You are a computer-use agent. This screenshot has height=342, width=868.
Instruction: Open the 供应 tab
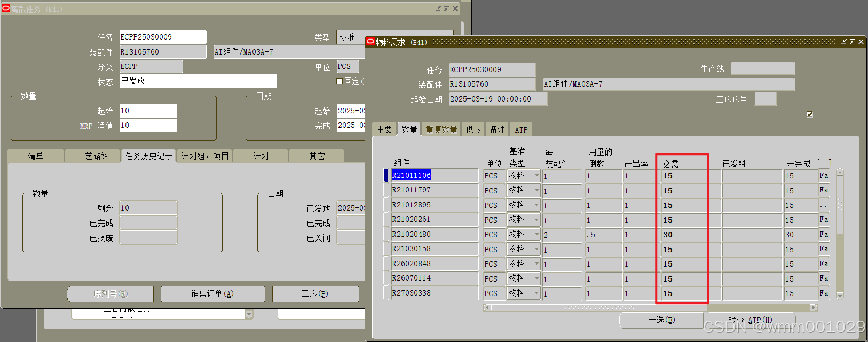(474, 129)
